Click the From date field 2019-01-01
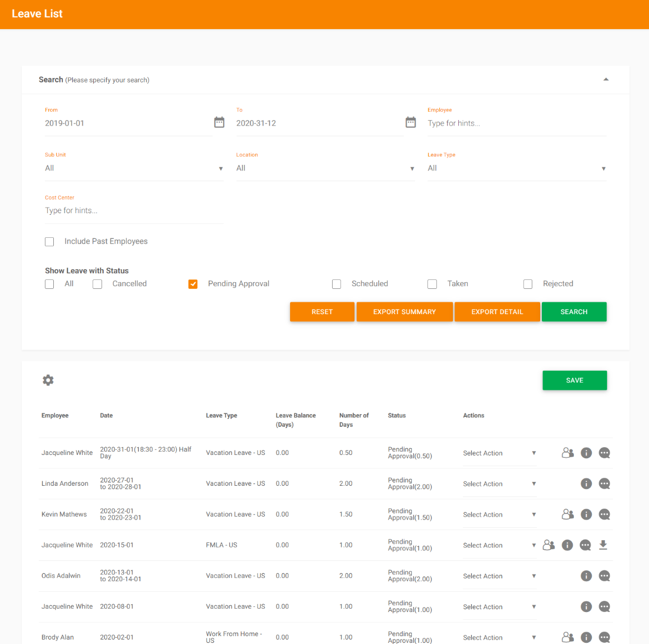Screen dimensions: 649x644 (x=128, y=123)
